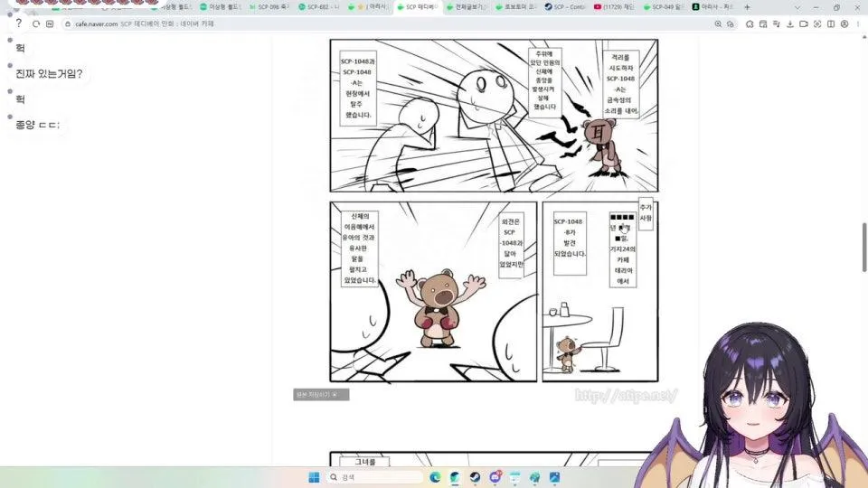Click the chat message '진짜 있는거임?'

(49, 73)
